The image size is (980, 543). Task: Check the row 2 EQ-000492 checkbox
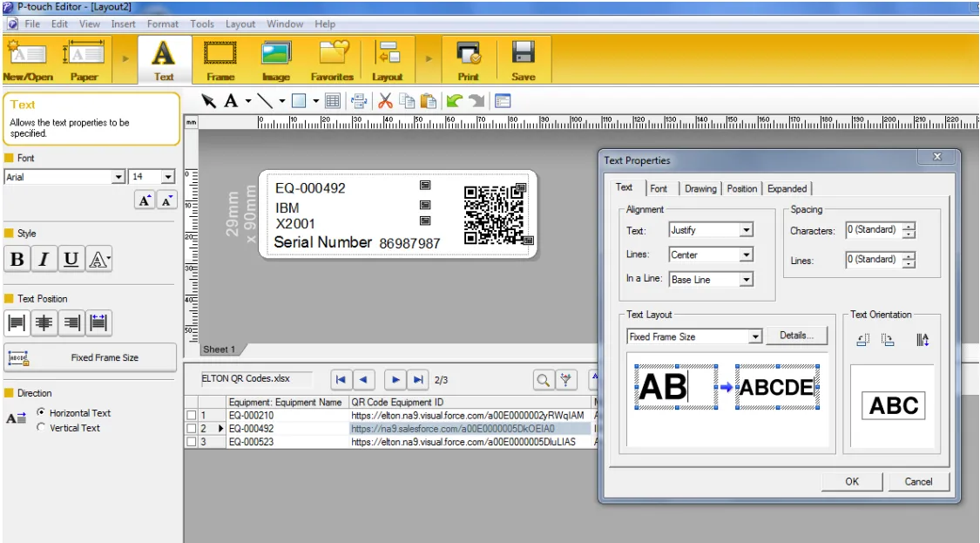[192, 429]
